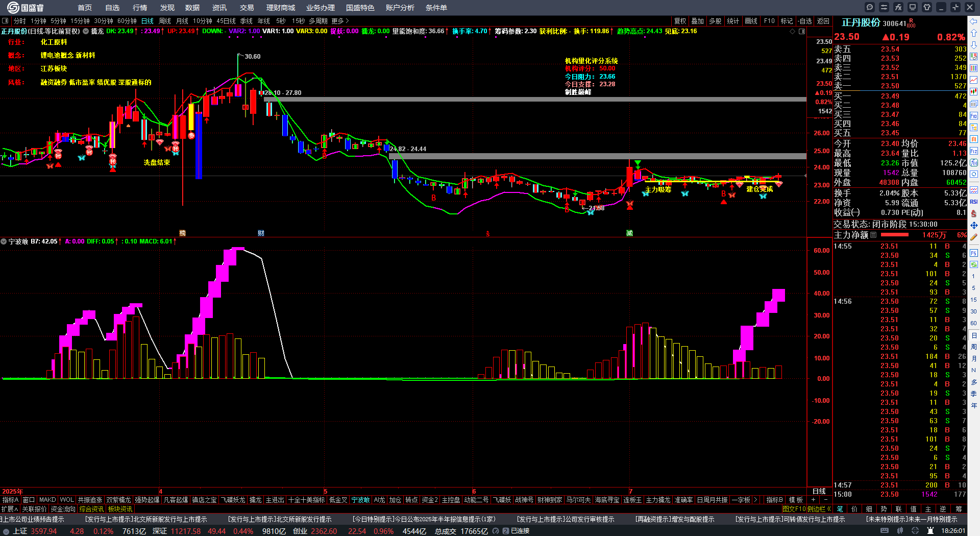Screen dimensions: 980x536
Task: Click the F12 icon in sidebar
Action: 974,151
